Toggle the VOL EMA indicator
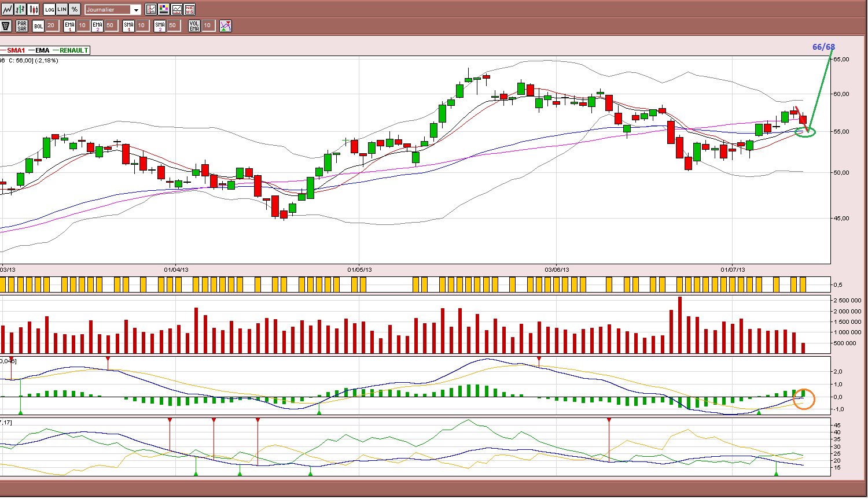 click(x=194, y=25)
